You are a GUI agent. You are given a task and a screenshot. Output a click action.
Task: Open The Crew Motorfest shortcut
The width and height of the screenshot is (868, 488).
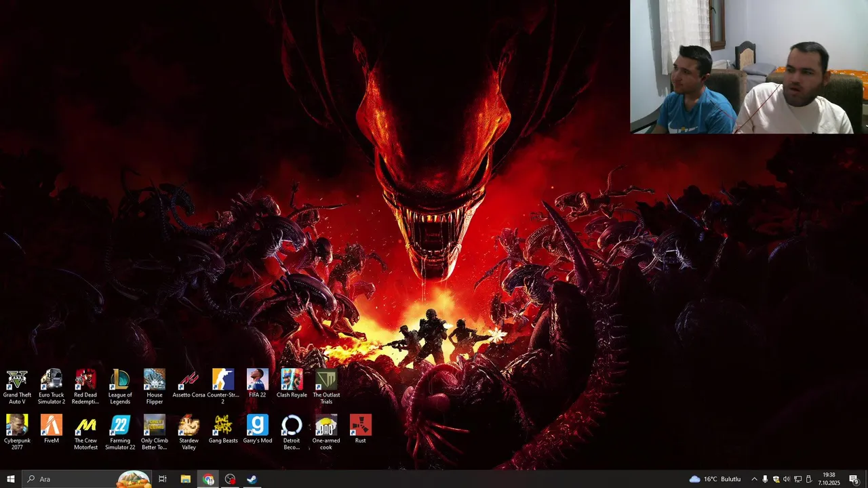click(85, 432)
